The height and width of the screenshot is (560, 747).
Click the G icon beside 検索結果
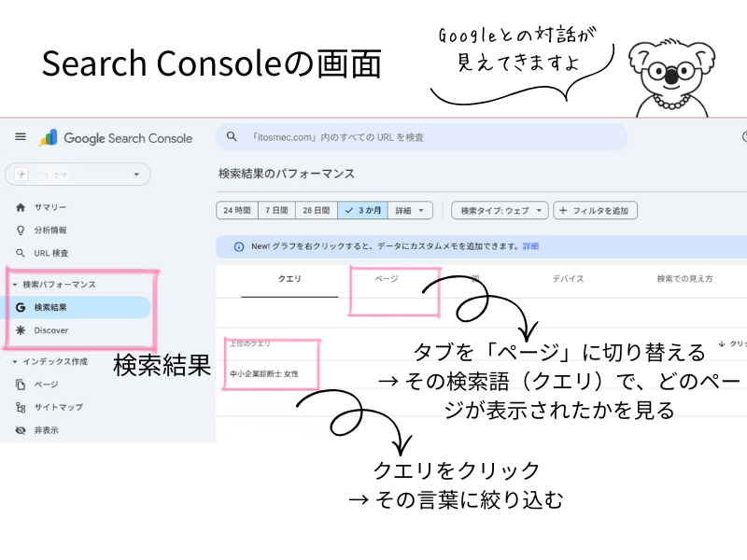(20, 307)
